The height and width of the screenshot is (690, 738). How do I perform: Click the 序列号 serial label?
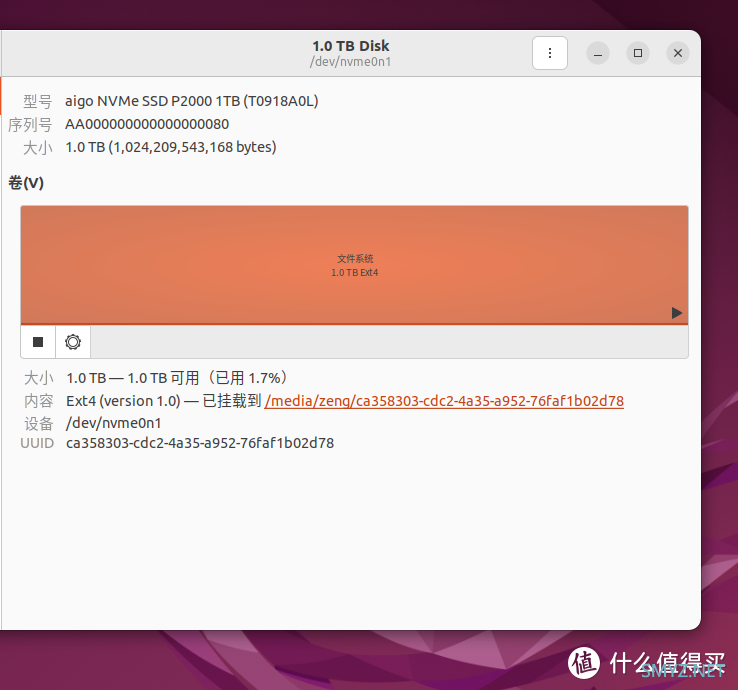coord(30,125)
